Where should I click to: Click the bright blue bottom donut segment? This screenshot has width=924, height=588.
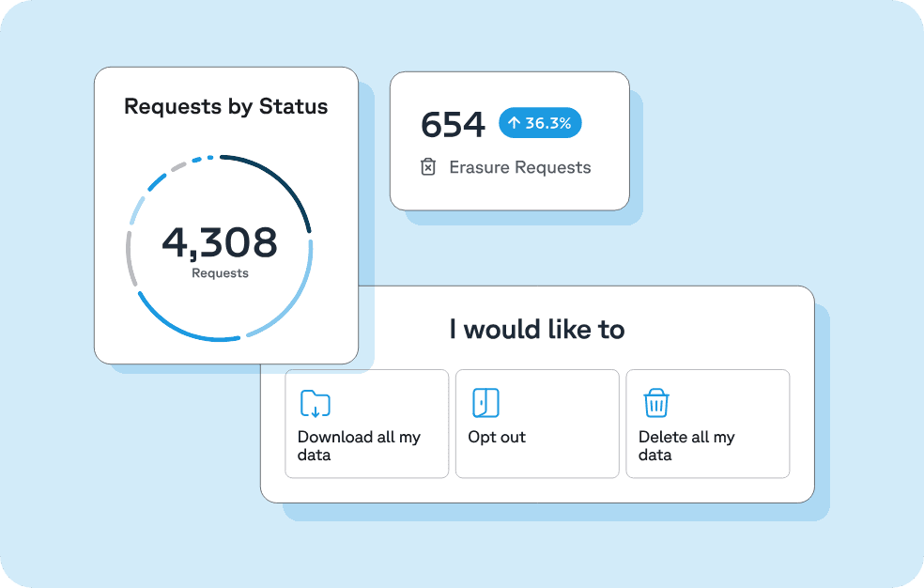pos(188,329)
